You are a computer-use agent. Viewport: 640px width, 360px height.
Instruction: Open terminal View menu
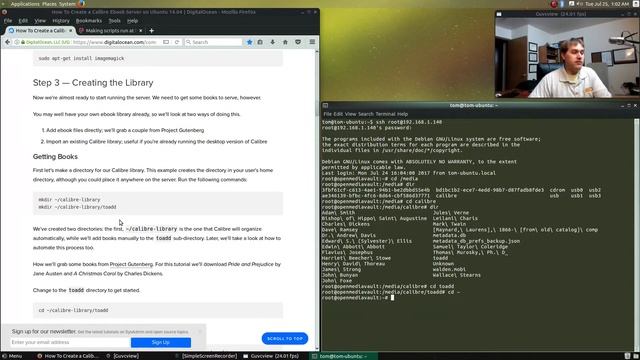(350, 114)
